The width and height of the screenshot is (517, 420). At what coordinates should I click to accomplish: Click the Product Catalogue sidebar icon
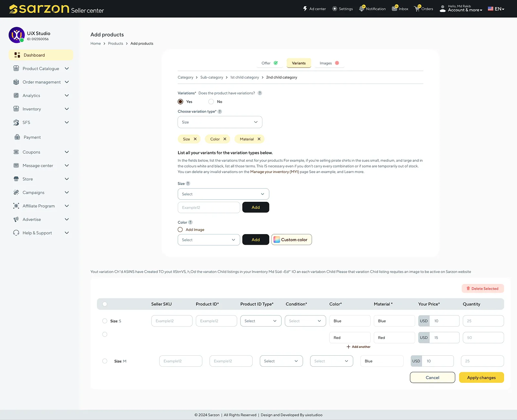point(16,69)
